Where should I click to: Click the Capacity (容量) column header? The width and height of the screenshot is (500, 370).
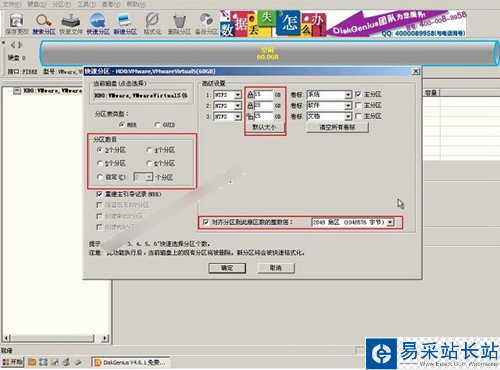[431, 93]
